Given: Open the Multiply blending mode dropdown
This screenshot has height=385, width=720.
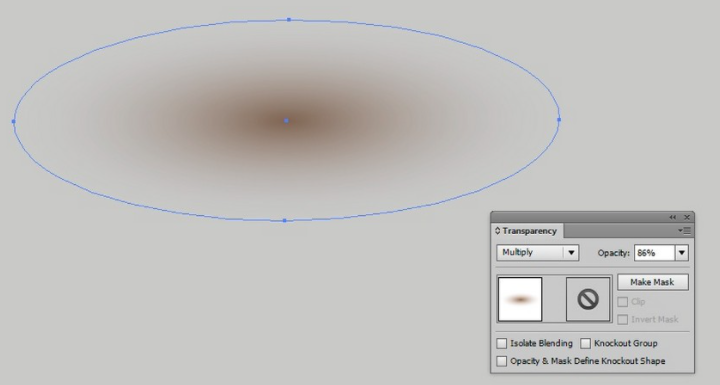Looking at the screenshot, I should 537,253.
